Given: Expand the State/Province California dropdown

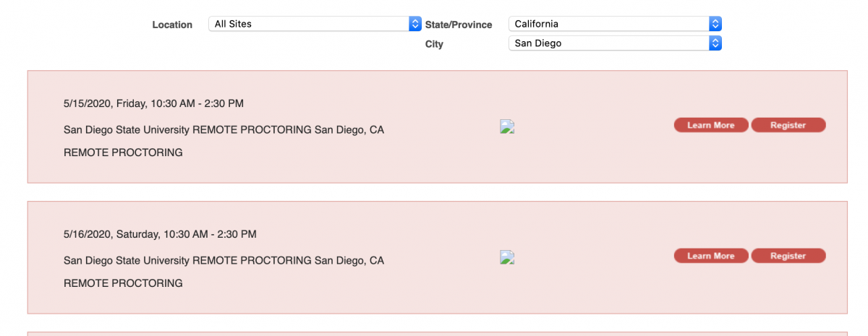Looking at the screenshot, I should (615, 24).
